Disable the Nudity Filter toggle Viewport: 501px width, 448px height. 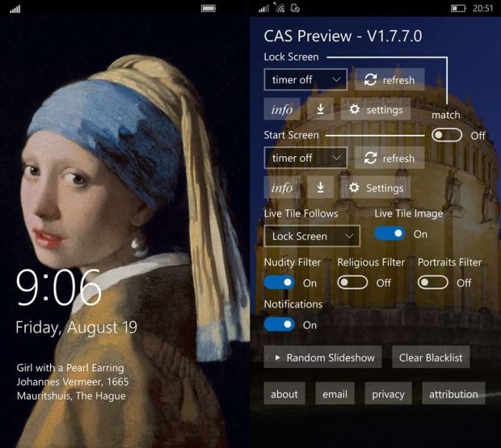pyautogui.click(x=280, y=282)
